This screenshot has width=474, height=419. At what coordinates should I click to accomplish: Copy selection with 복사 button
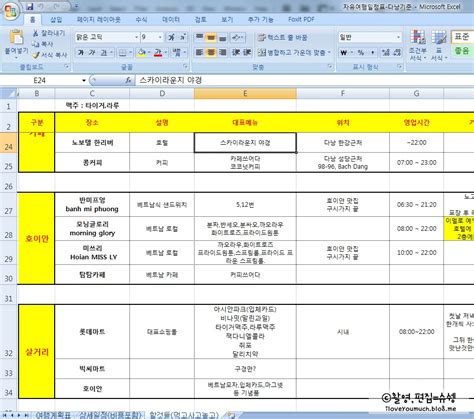click(43, 44)
